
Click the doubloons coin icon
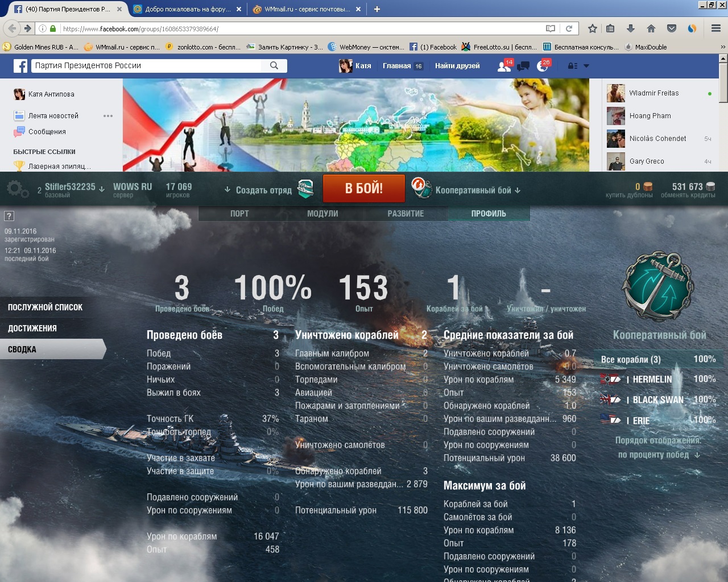pyautogui.click(x=648, y=186)
